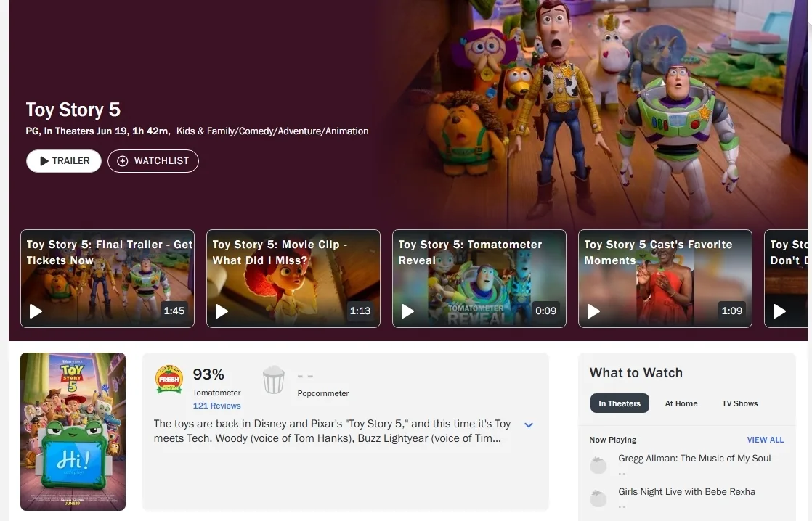
Task: Open Girls Night Live with Bebe Rexha
Action: [686, 492]
